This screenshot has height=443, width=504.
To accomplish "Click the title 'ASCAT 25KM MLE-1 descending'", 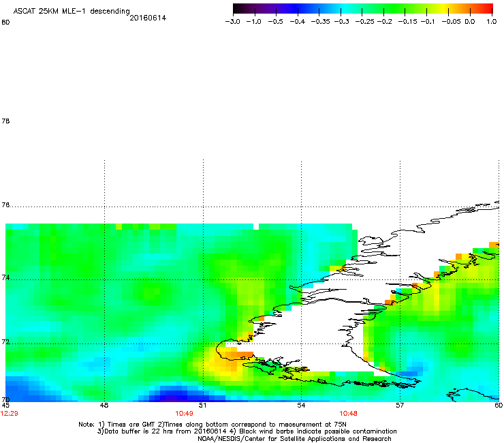I will [72, 12].
